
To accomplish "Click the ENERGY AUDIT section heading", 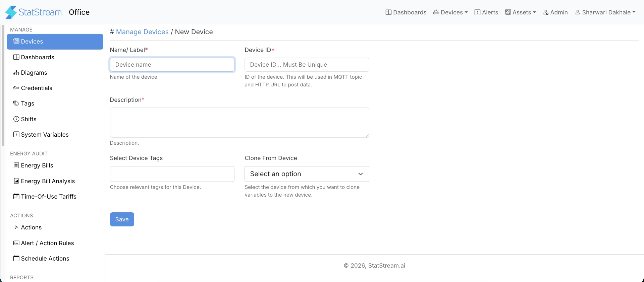I will pos(29,153).
